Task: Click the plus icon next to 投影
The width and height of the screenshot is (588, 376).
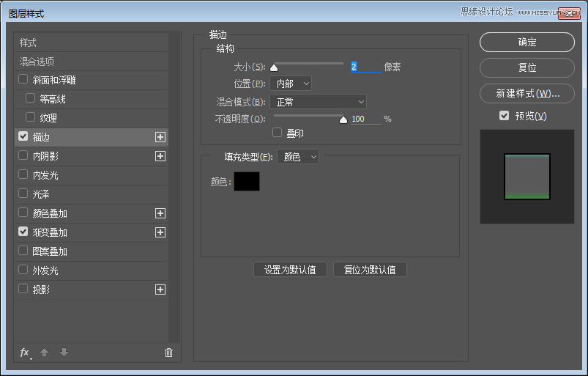Action: [160, 290]
